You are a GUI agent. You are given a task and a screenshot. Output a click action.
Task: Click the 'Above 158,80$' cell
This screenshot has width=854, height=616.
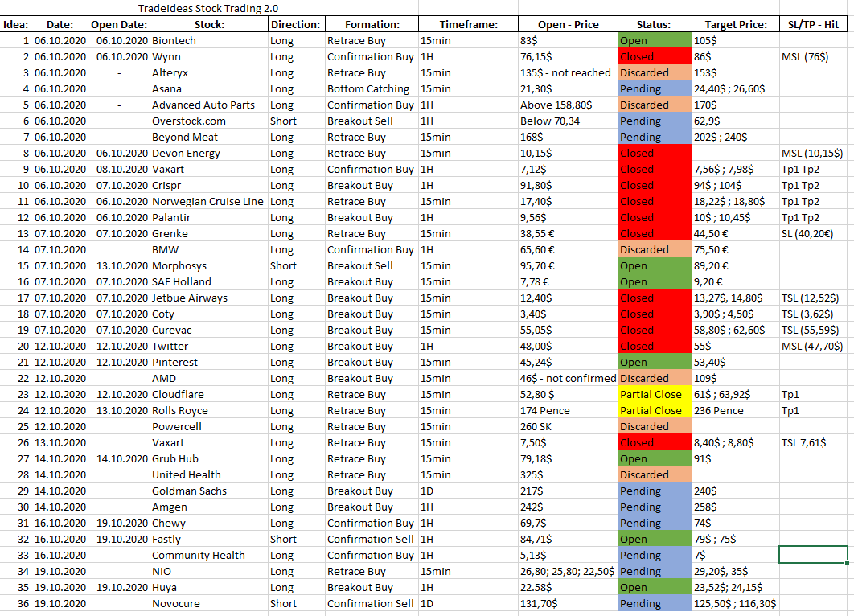(568, 105)
